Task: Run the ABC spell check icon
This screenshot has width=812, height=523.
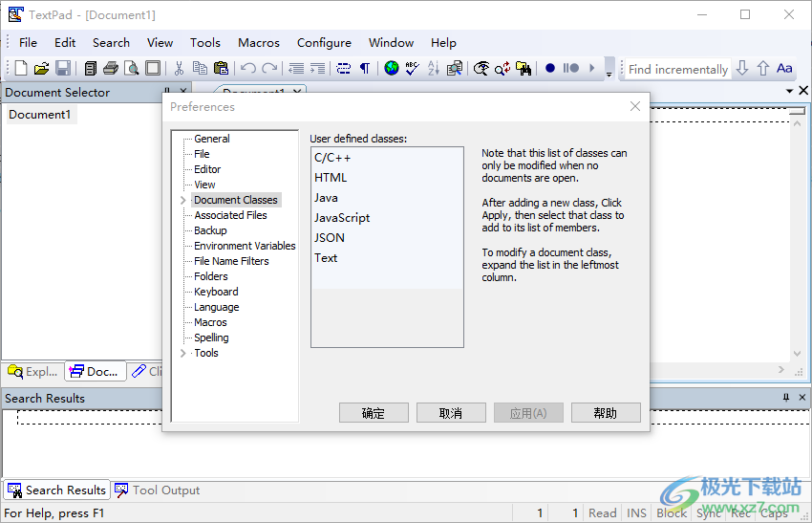Action: (413, 69)
